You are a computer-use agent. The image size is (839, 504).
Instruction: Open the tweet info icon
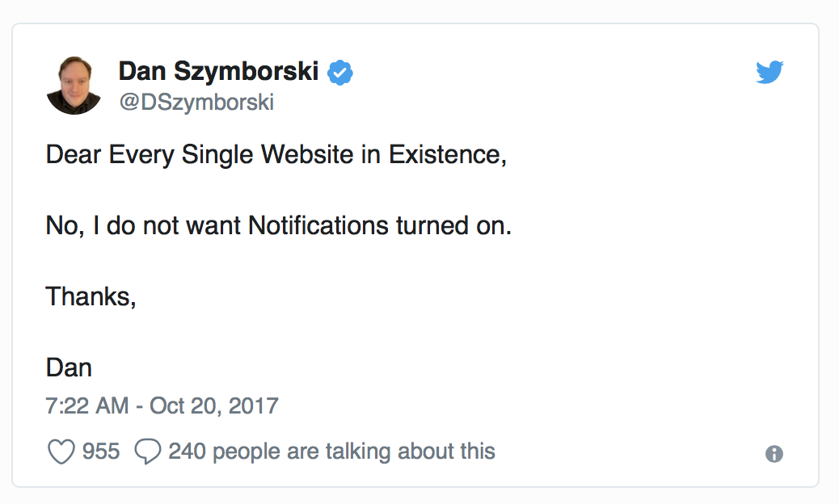point(774,454)
